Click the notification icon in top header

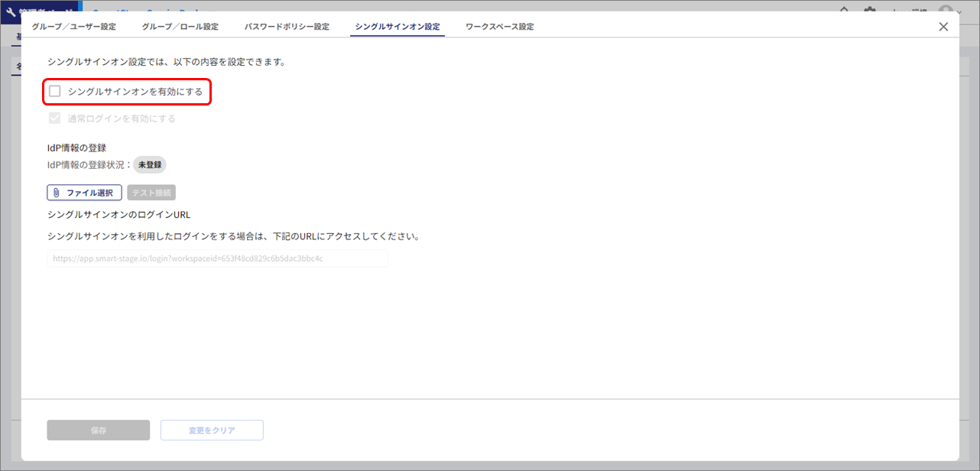[844, 9]
